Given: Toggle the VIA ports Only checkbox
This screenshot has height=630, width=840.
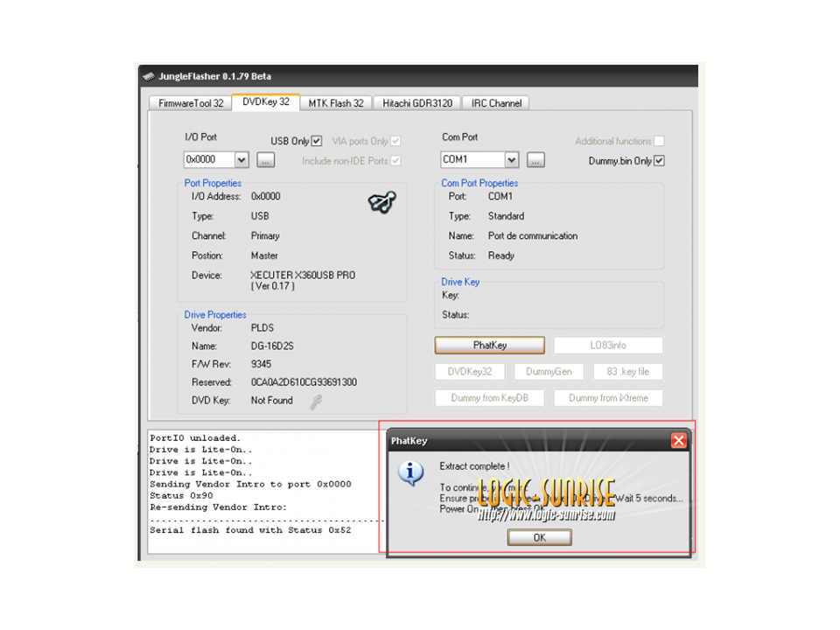Looking at the screenshot, I should point(395,141).
